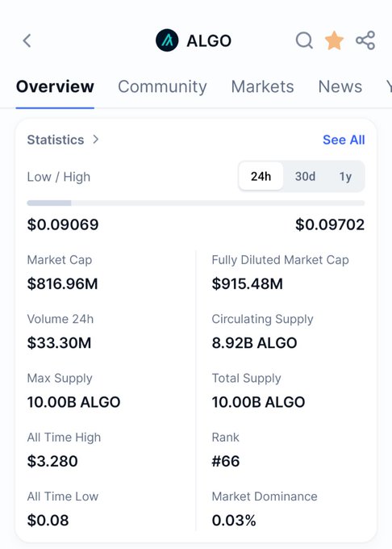Tap the Market Cap label
This screenshot has width=392, height=549.
pyautogui.click(x=60, y=260)
